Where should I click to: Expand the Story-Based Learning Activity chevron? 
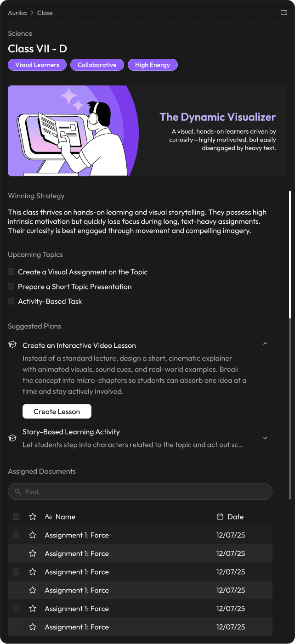(x=265, y=438)
